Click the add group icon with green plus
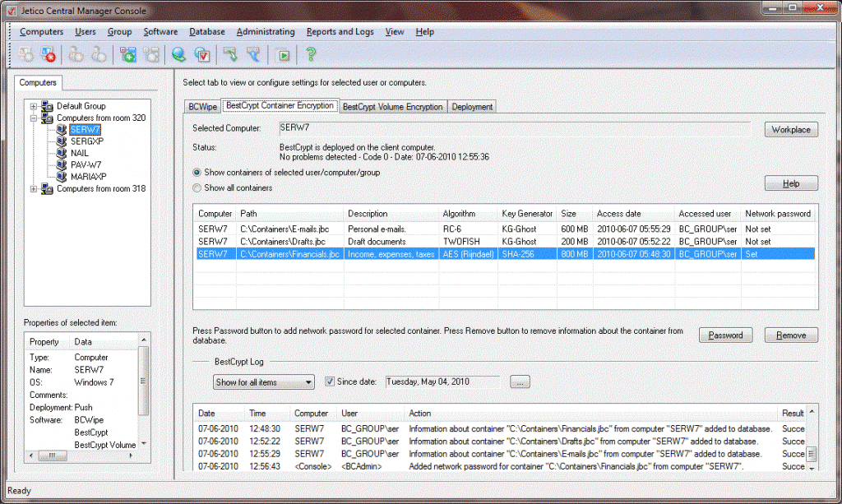This screenshot has width=842, height=504. (x=127, y=54)
